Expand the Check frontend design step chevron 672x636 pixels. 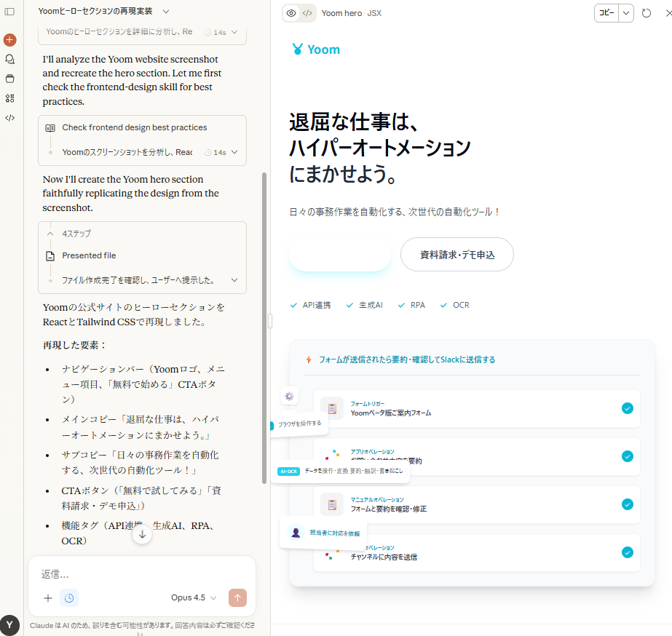click(234, 152)
